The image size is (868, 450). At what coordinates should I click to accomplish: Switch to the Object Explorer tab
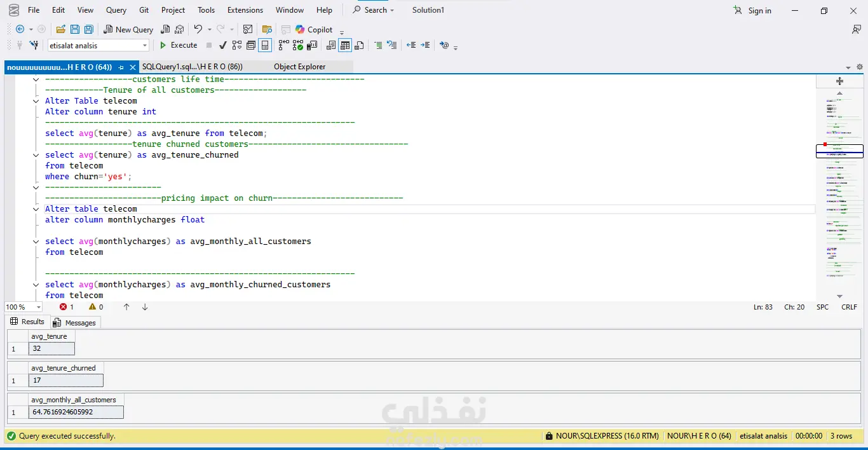click(300, 67)
